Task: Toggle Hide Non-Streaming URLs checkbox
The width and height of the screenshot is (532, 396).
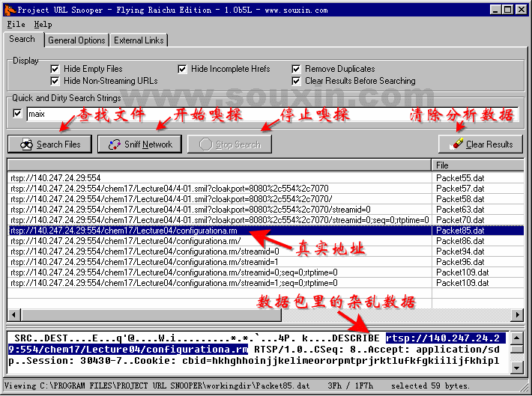Action: pos(55,81)
